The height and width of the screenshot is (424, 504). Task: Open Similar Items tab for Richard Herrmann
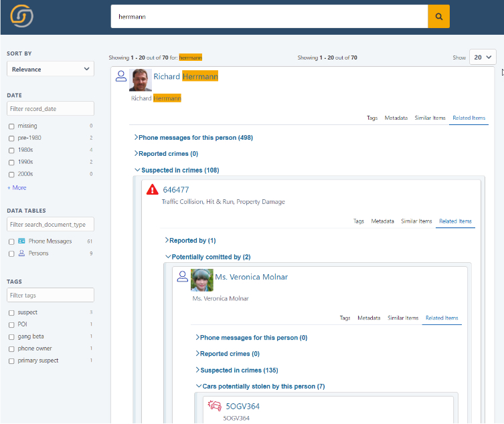pyautogui.click(x=430, y=118)
